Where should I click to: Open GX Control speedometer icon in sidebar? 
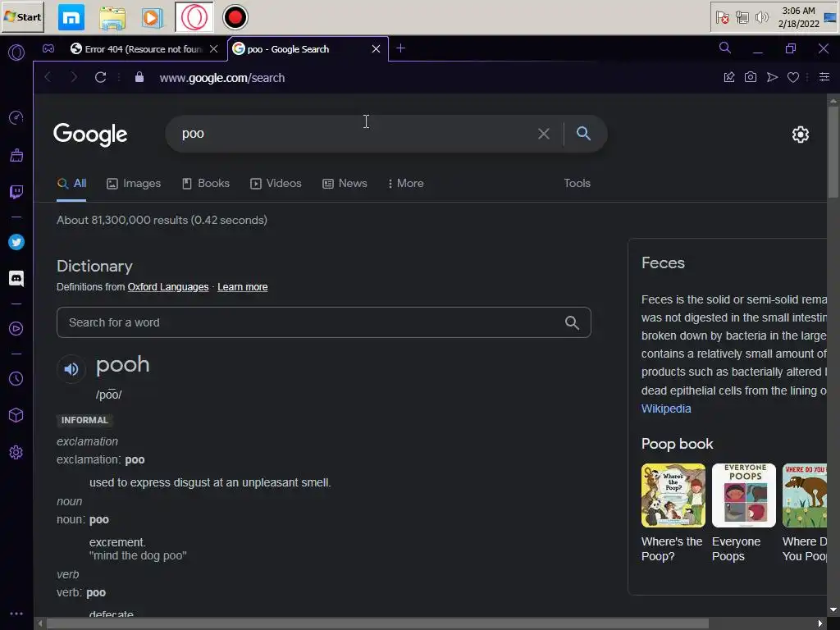(16, 118)
